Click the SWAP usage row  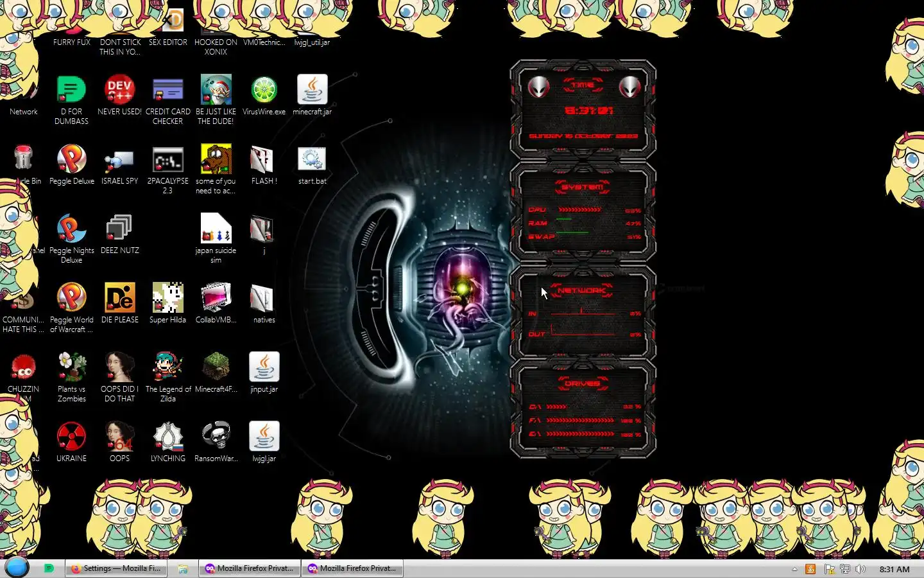click(585, 236)
